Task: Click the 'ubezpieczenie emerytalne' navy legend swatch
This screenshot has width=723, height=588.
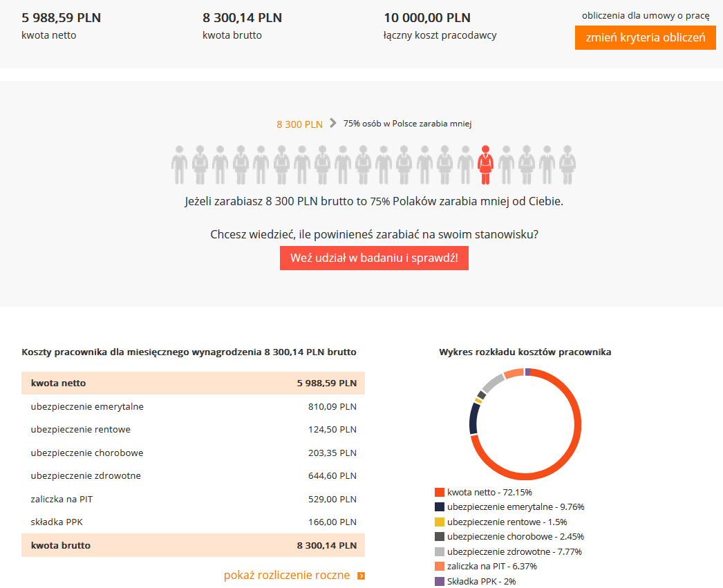Action: point(440,507)
